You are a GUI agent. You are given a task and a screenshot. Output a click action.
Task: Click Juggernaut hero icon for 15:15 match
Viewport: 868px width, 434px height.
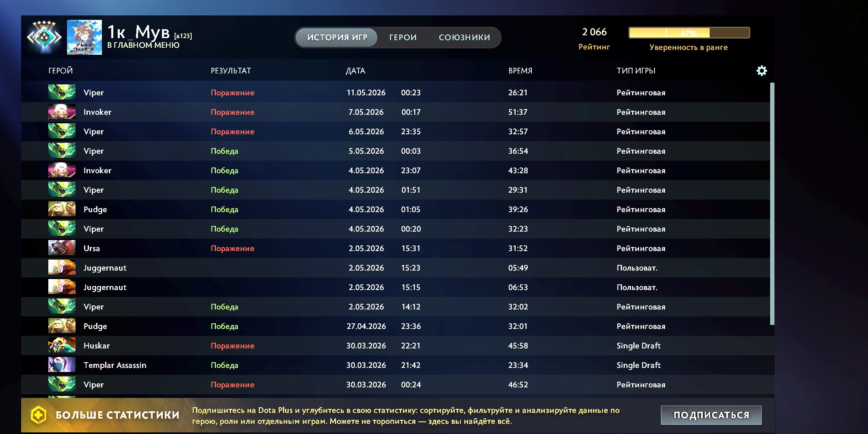point(62,287)
